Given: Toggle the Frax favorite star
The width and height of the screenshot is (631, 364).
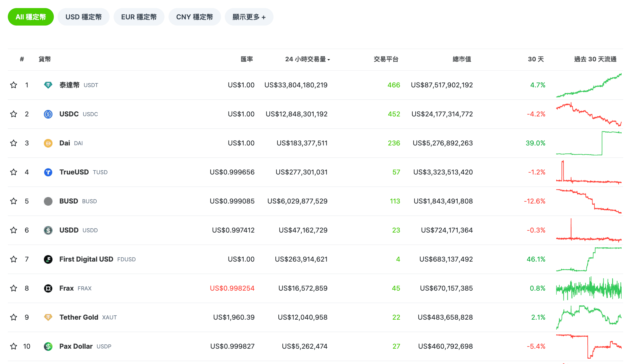Looking at the screenshot, I should click(13, 288).
